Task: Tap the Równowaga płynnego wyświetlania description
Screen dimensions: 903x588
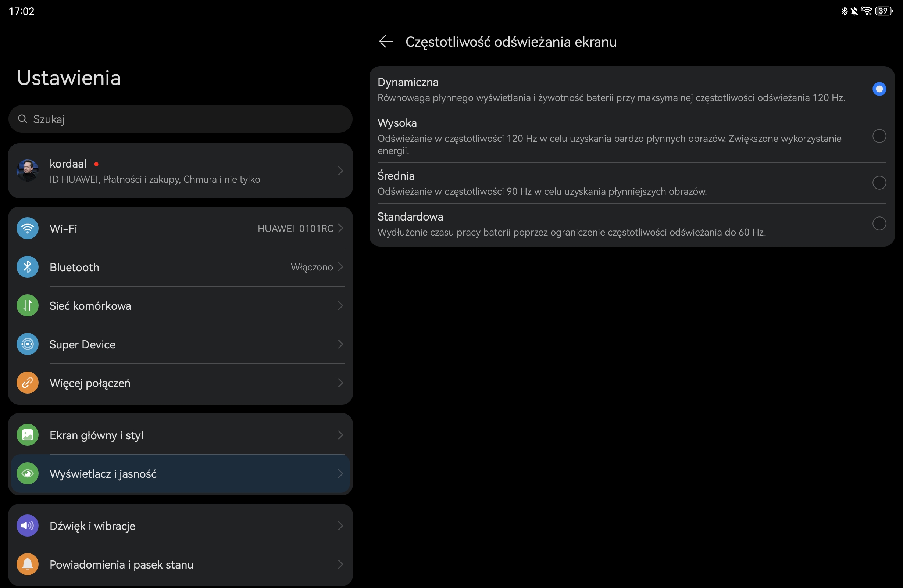Action: [611, 98]
